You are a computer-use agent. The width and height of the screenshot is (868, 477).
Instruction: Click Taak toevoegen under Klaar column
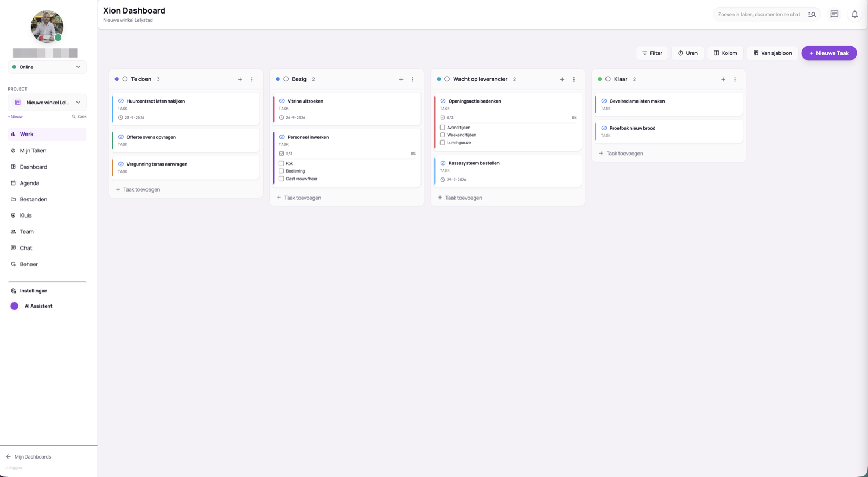coord(621,154)
